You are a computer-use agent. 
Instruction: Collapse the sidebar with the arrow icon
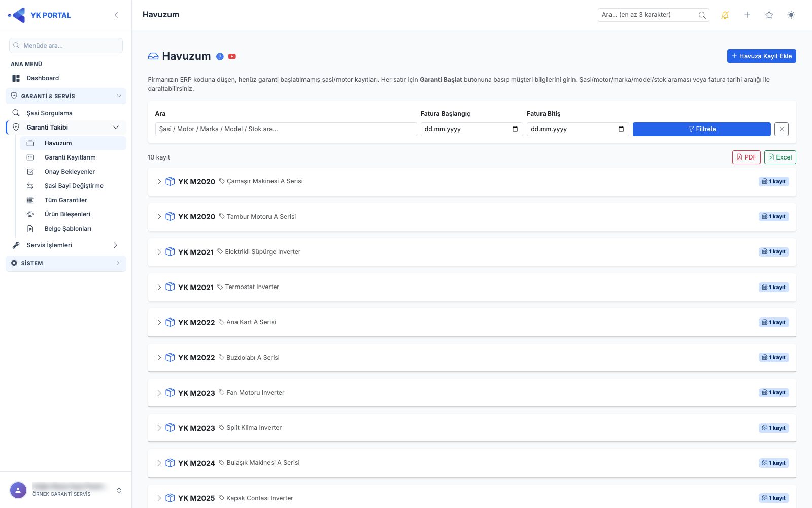(x=116, y=15)
